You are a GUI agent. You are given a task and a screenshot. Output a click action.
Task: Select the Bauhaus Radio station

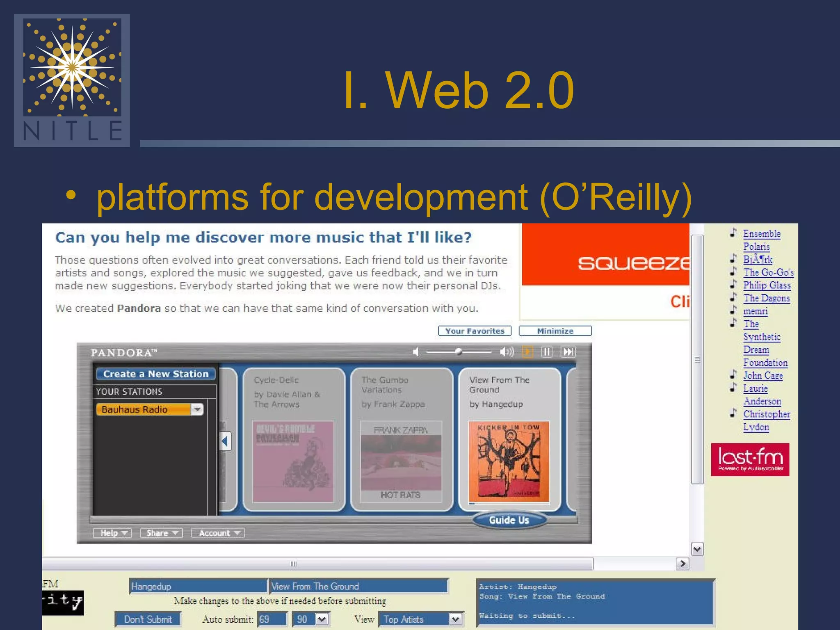point(144,409)
